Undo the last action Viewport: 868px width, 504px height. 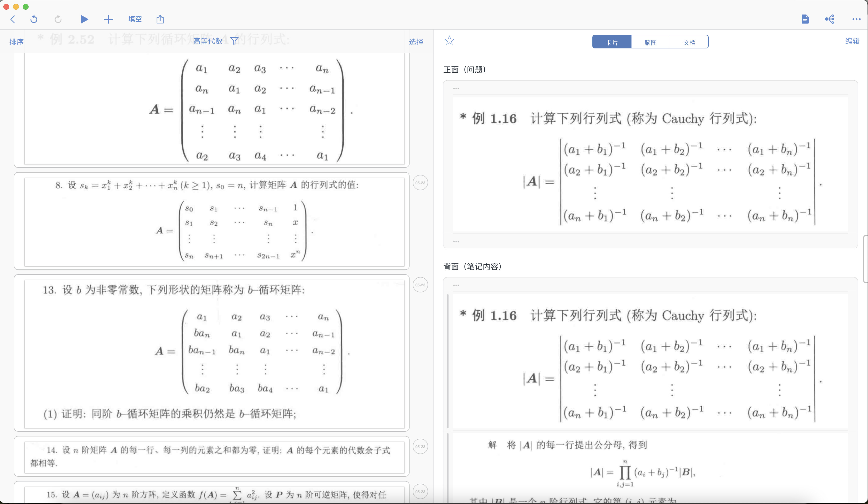[34, 19]
